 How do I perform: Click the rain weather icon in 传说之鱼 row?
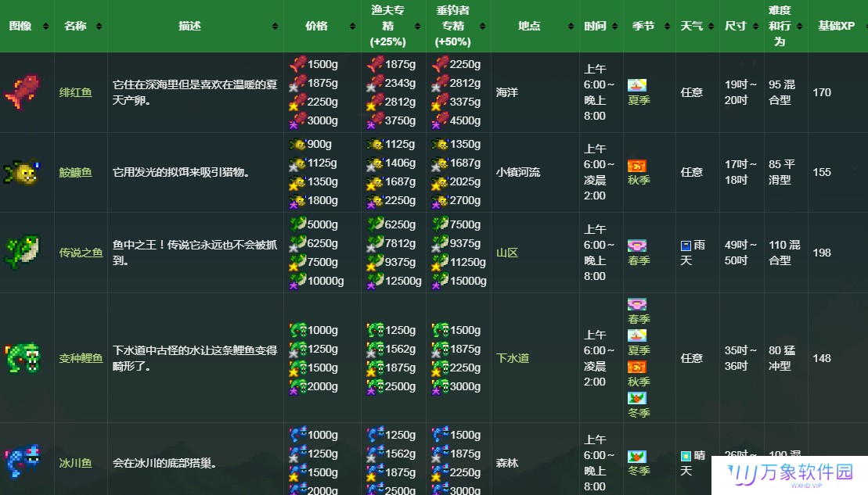686,246
